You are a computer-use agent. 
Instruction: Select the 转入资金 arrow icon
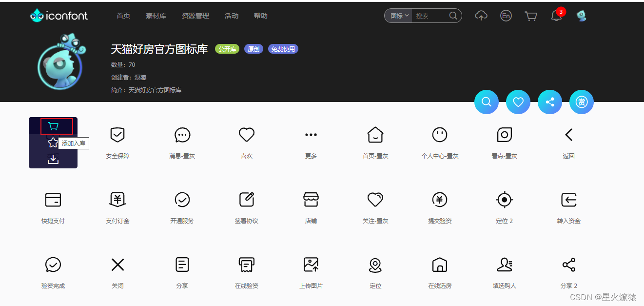click(x=569, y=200)
